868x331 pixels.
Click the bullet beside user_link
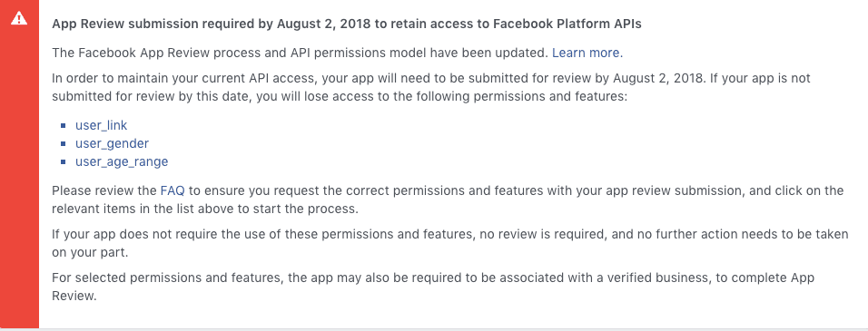coord(64,126)
